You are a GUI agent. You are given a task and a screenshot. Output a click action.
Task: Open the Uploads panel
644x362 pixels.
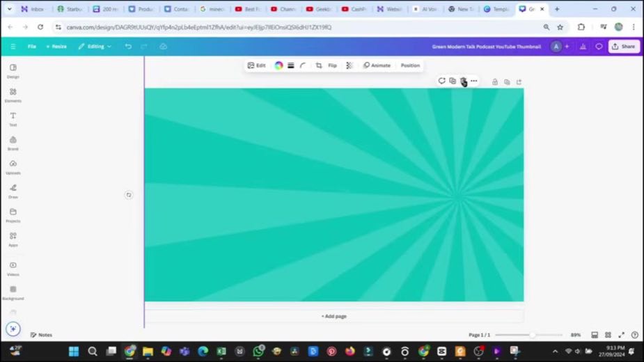pyautogui.click(x=13, y=167)
